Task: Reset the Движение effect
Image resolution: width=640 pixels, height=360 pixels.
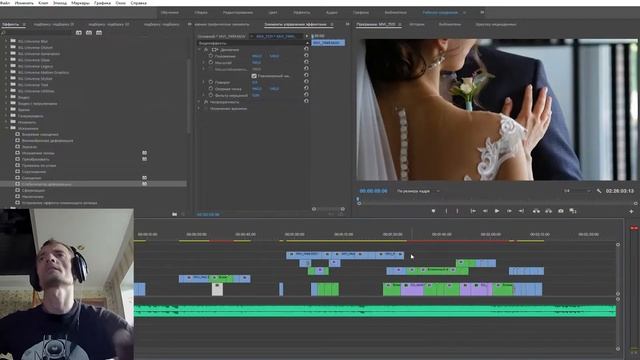Action: (306, 49)
